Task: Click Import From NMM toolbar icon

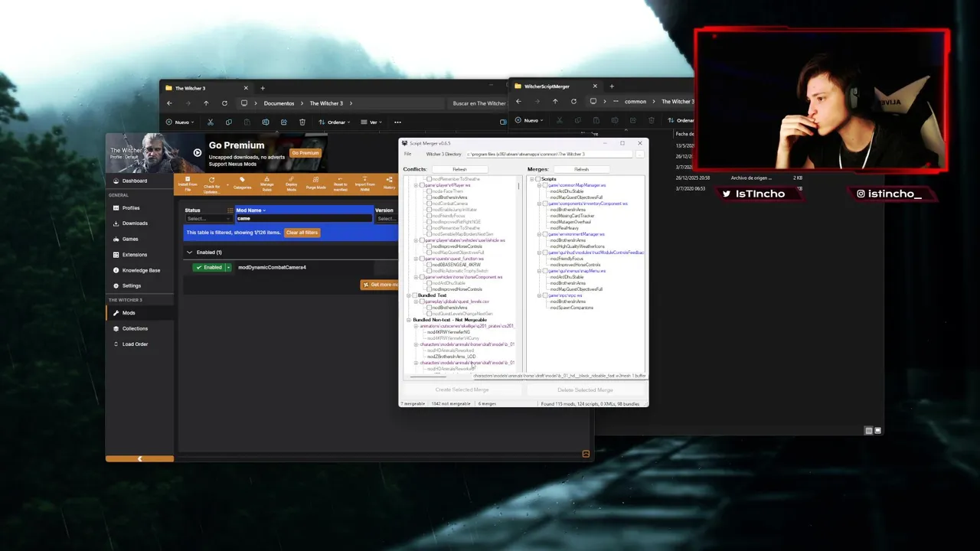Action: [365, 184]
